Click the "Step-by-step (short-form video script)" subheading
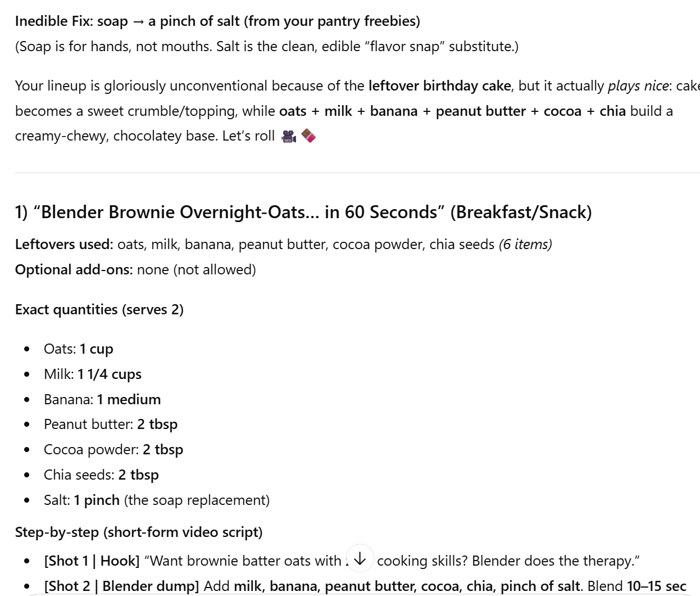This screenshot has height=596, width=700. [x=139, y=532]
